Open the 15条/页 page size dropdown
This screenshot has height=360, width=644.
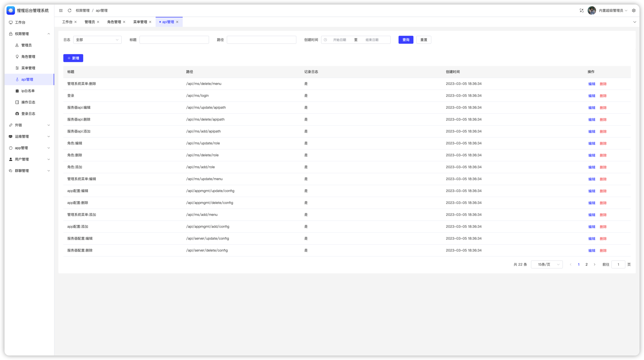[546, 264]
